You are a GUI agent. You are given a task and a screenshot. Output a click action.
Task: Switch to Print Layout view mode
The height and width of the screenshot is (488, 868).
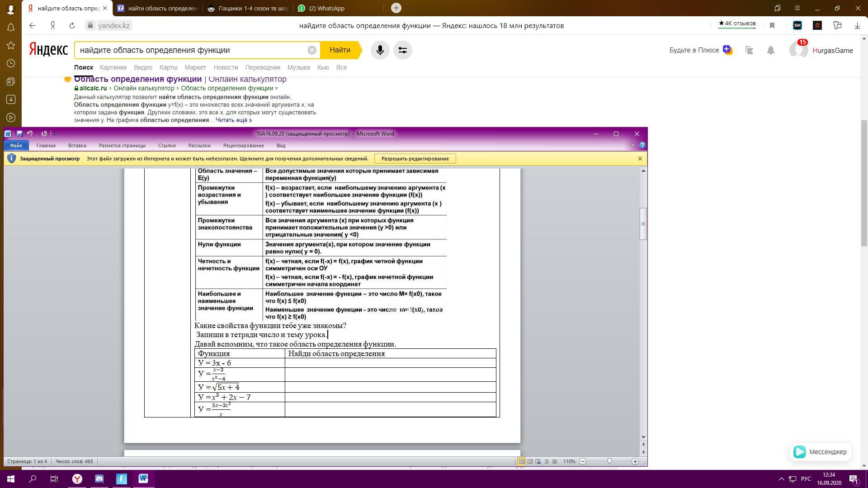(x=521, y=461)
